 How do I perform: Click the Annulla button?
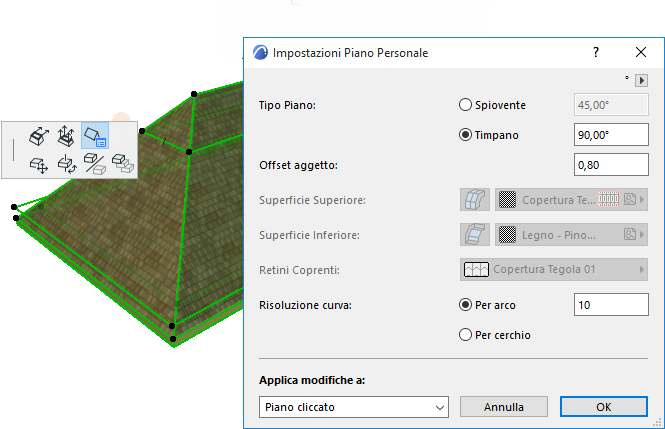pyautogui.click(x=503, y=407)
